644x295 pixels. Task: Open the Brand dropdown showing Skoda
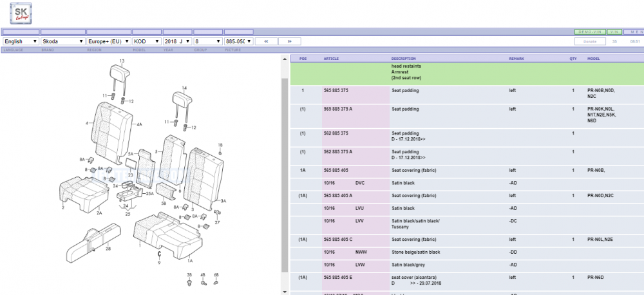pyautogui.click(x=63, y=41)
